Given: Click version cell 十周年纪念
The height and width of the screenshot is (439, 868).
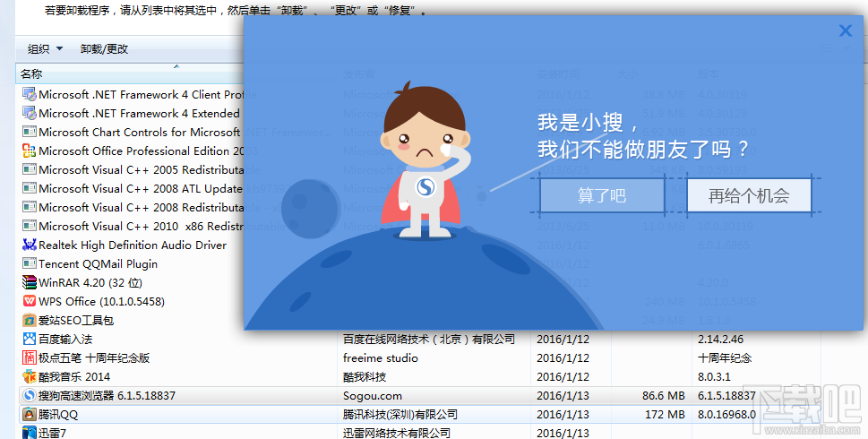Looking at the screenshot, I should tap(725, 358).
